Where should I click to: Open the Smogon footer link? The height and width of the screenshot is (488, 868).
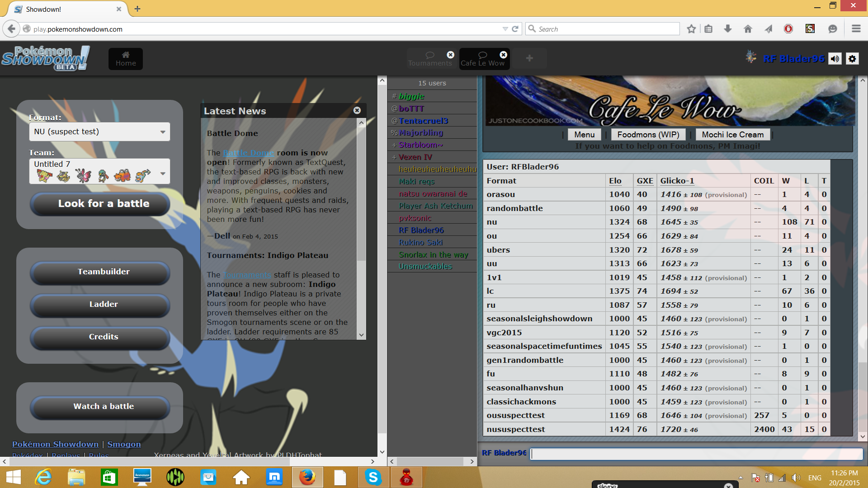coord(124,444)
